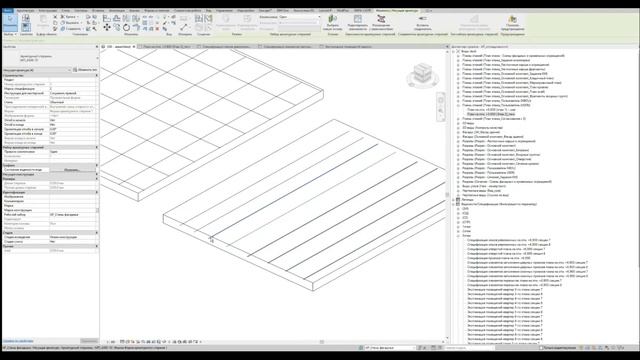Switch to the 3D view document tab
The width and height of the screenshot is (640, 360).
[118, 47]
